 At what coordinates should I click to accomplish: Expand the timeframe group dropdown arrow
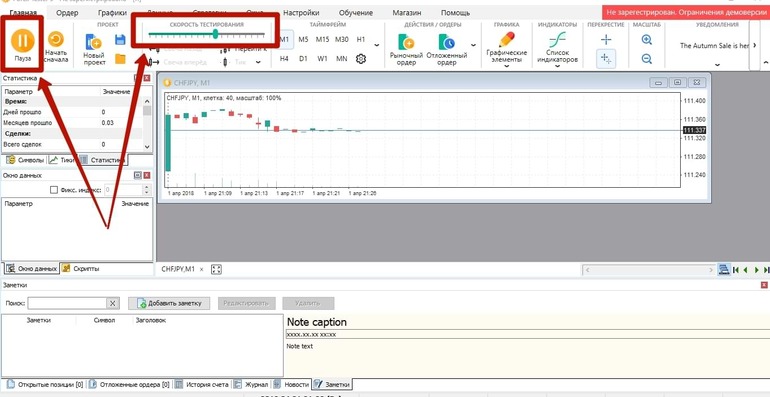coord(377,45)
